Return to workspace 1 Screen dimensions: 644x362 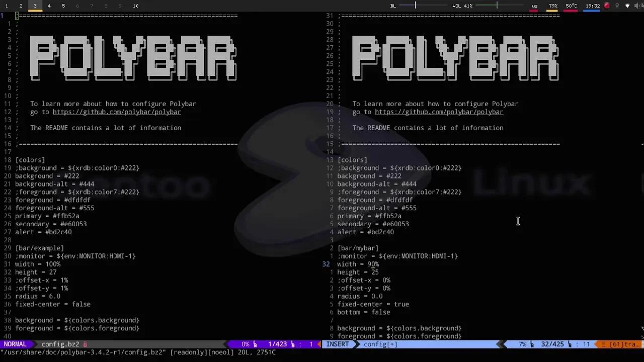pos(7,6)
